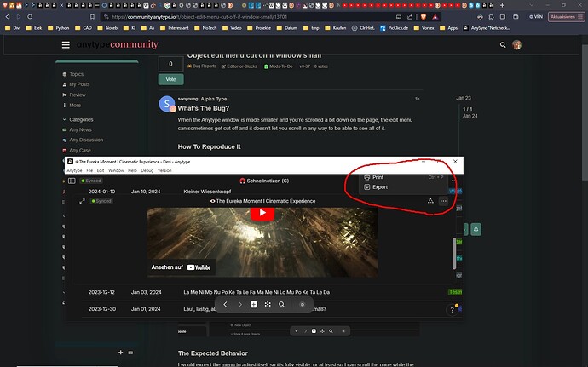Image resolution: width=588 pixels, height=367 pixels.
Task: Click the green notification bell button
Action: [476, 229]
